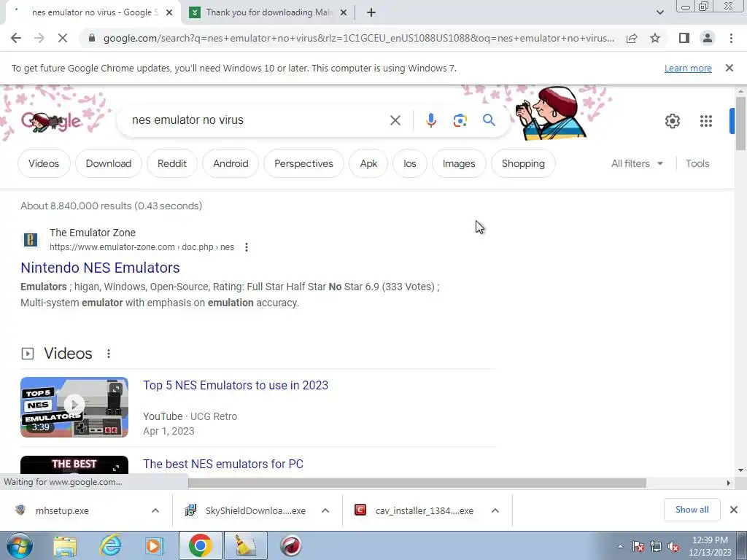The width and height of the screenshot is (747, 560).
Task: Open mhsetup.exe downloaded file
Action: tap(62, 510)
